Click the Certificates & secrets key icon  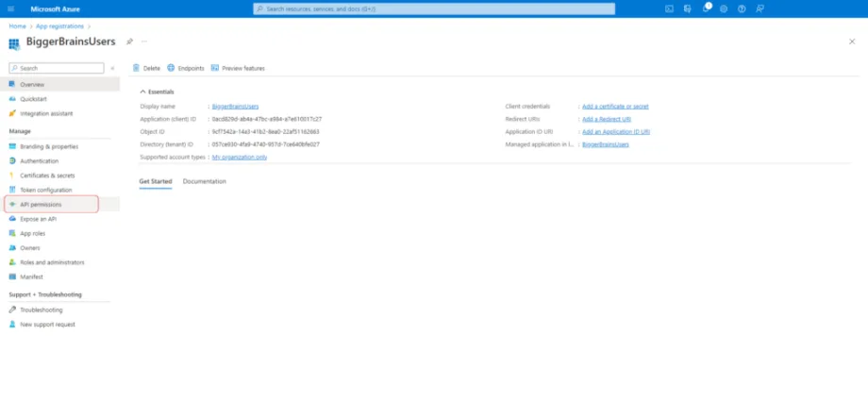point(12,176)
